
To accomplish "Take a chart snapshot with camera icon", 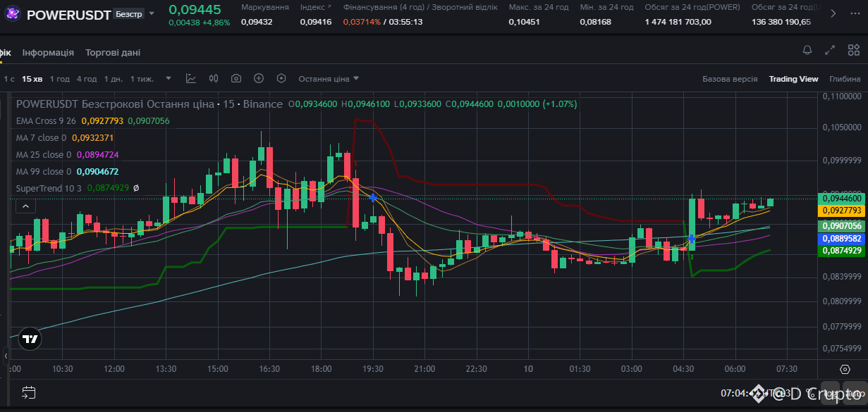I will pyautogui.click(x=236, y=78).
